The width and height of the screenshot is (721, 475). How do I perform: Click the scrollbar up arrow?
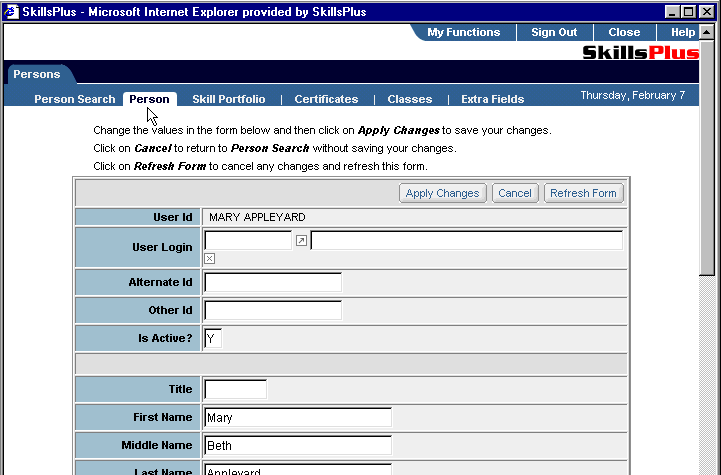pos(707,32)
